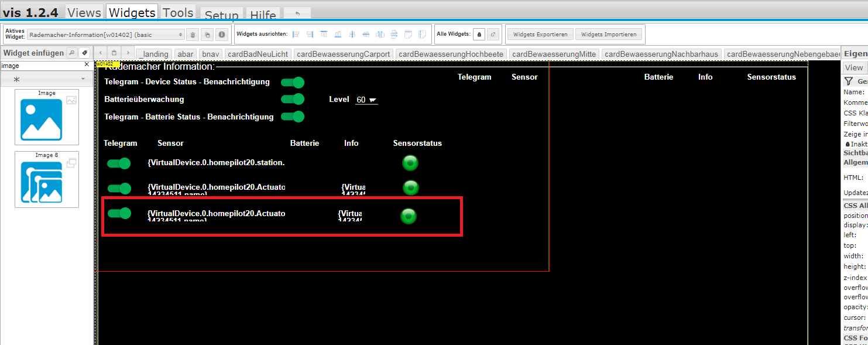
Task: Duplicate the active widget via copy icon
Action: pos(207,35)
